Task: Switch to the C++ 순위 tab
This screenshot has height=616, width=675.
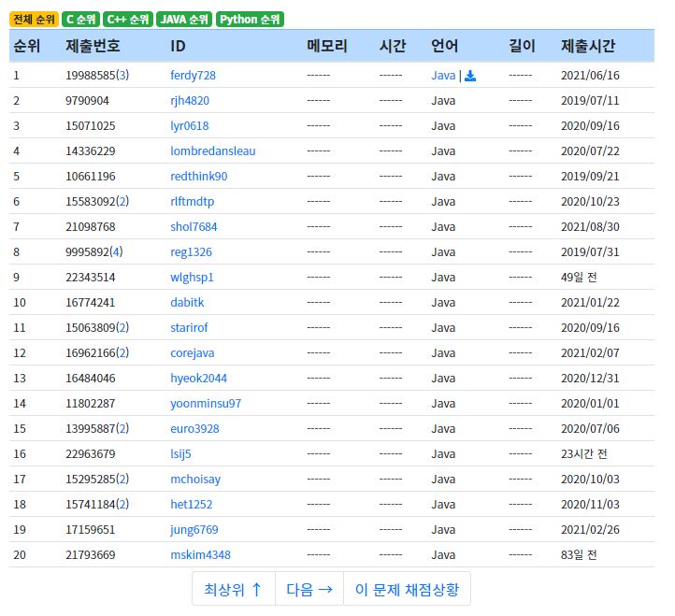Action: click(128, 20)
